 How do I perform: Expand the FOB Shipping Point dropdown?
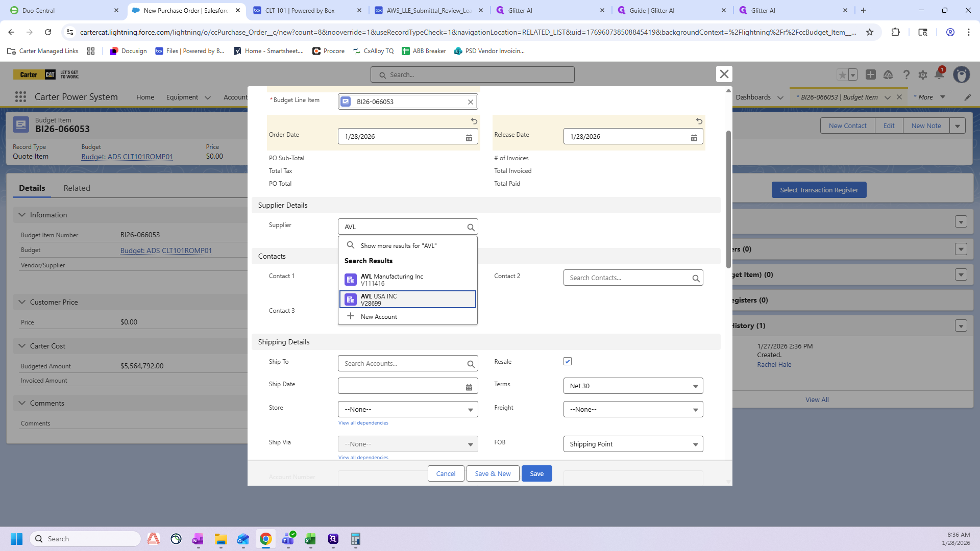tap(633, 444)
